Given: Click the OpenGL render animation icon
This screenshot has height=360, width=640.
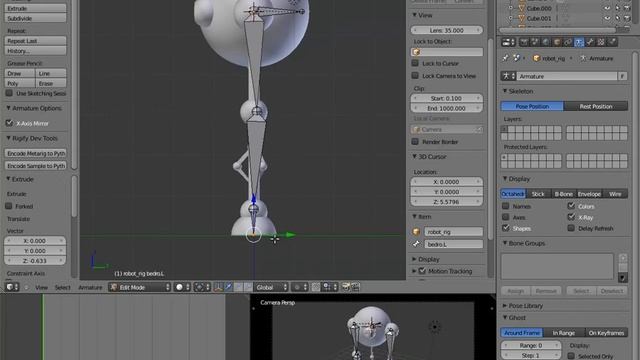Looking at the screenshot, I should (x=356, y=287).
